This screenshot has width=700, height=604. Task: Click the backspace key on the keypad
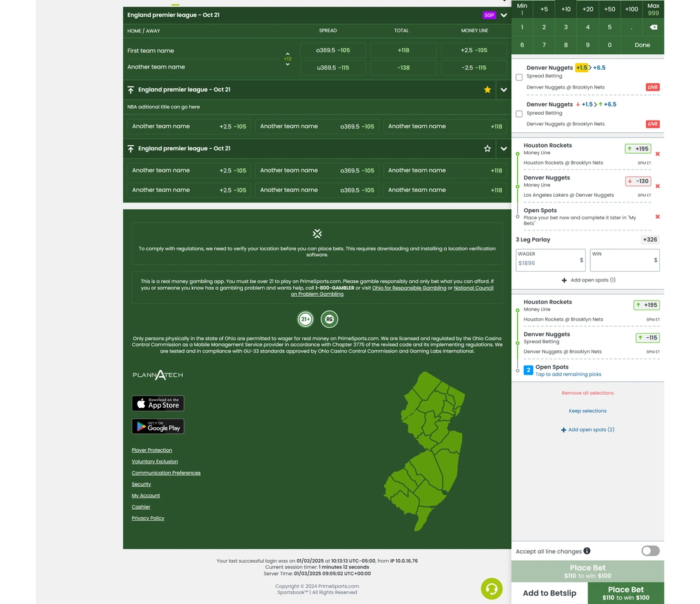coord(653,27)
